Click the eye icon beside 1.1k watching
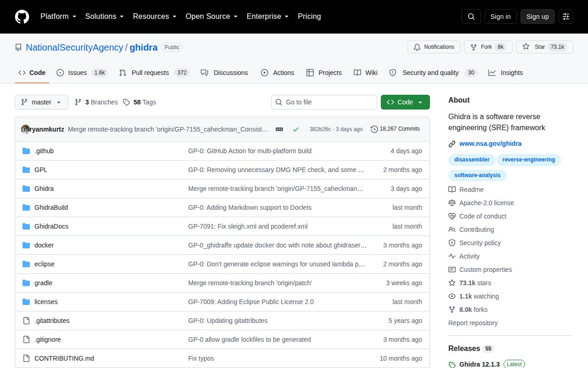 click(452, 296)
